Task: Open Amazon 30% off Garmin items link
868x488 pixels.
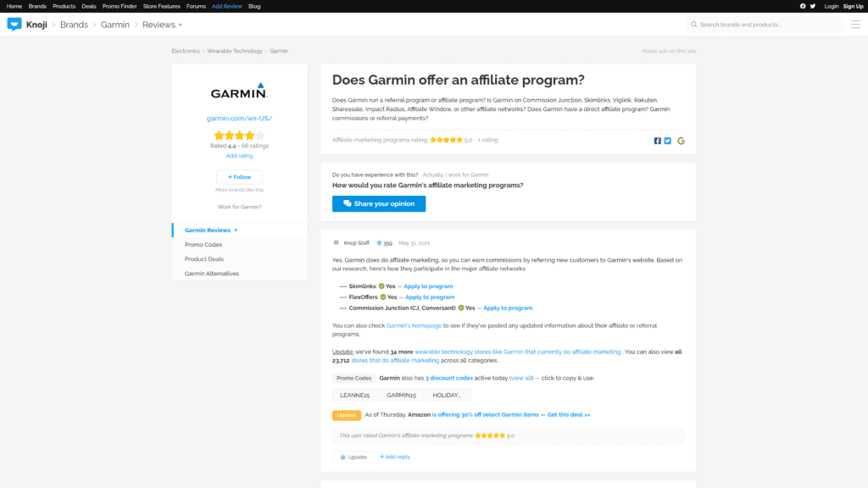Action: coord(486,414)
